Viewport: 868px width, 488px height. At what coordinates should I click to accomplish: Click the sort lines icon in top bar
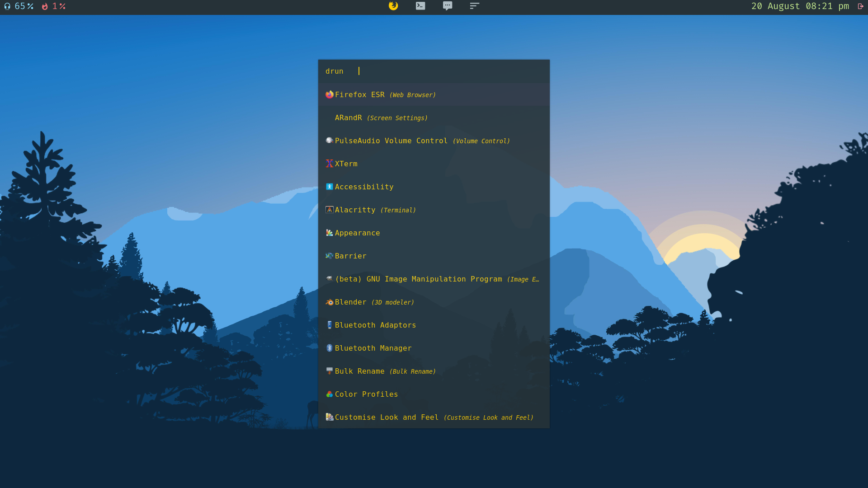tap(474, 6)
